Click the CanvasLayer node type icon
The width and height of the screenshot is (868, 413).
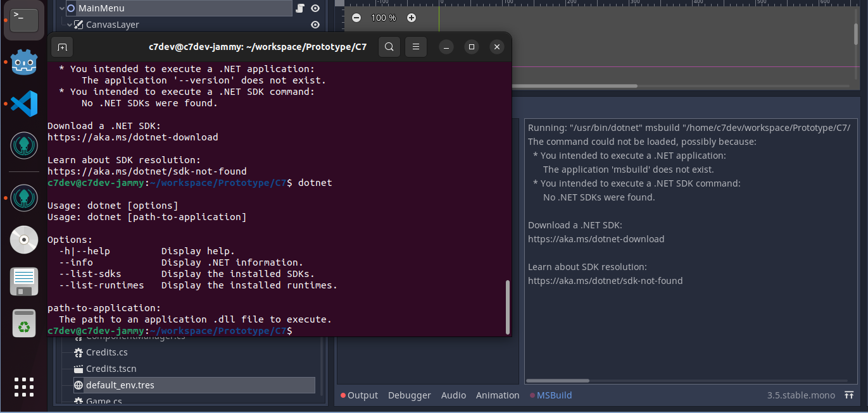(x=78, y=25)
